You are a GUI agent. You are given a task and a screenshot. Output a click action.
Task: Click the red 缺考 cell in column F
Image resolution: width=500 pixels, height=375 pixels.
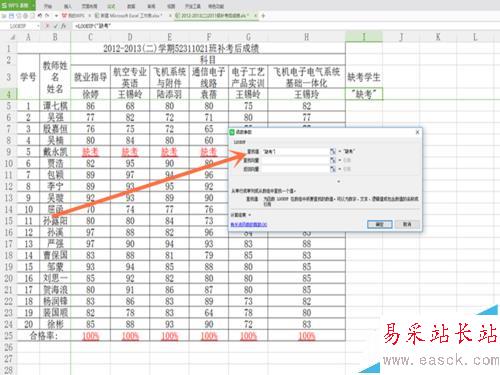point(209,152)
